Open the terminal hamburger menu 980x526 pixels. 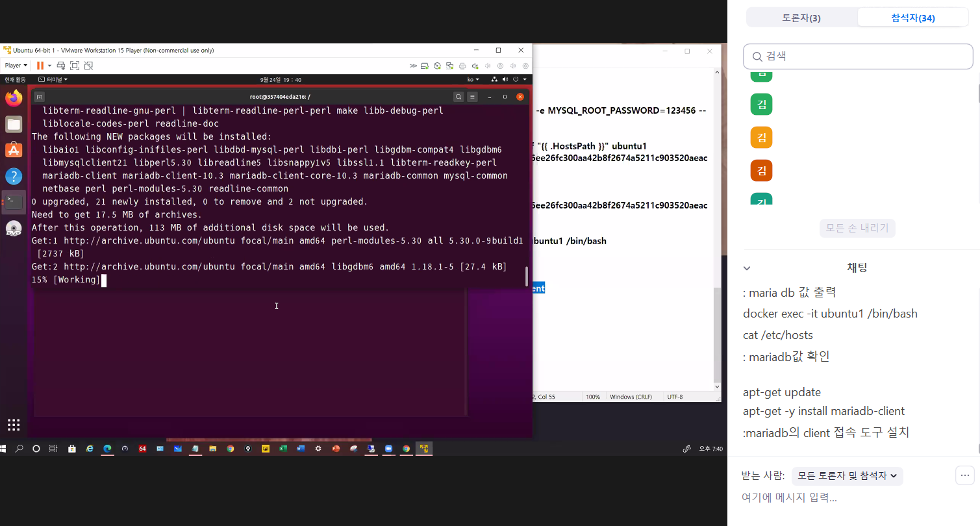[473, 97]
